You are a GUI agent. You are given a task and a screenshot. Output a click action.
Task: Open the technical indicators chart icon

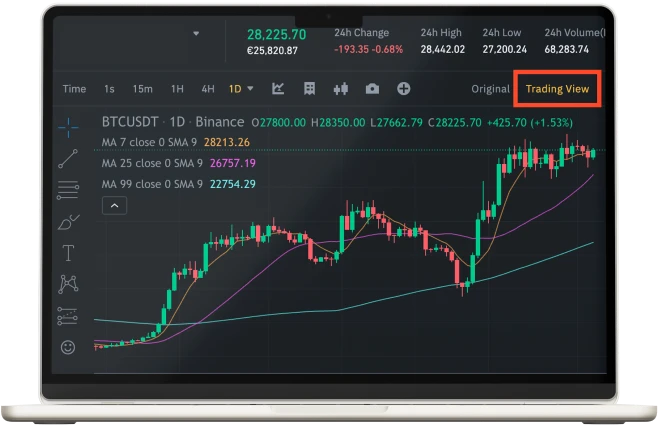[278, 88]
